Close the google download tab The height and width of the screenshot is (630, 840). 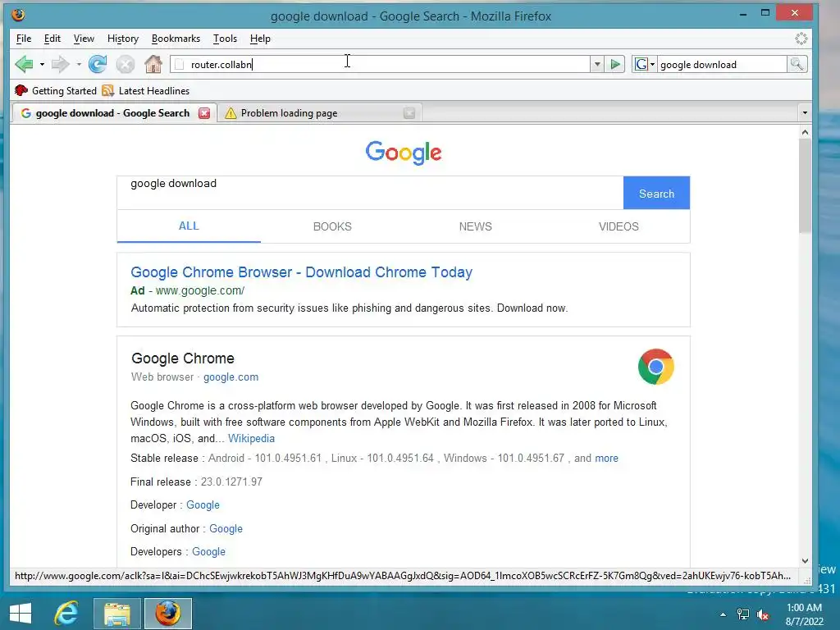pyautogui.click(x=204, y=113)
